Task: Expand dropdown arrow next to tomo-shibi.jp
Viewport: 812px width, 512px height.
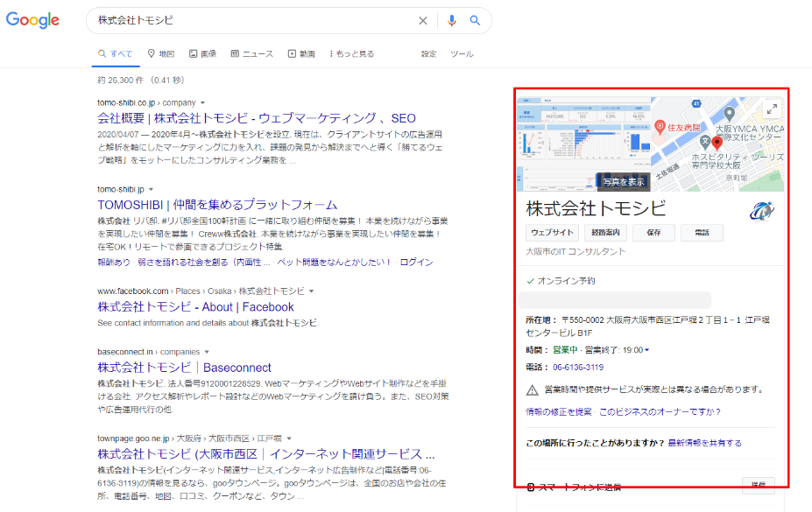Action: [152, 190]
